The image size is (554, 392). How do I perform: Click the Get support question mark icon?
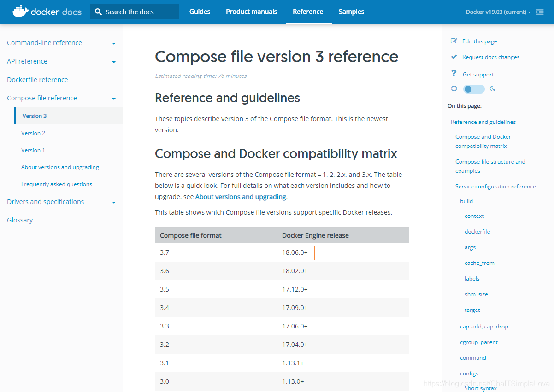point(454,74)
